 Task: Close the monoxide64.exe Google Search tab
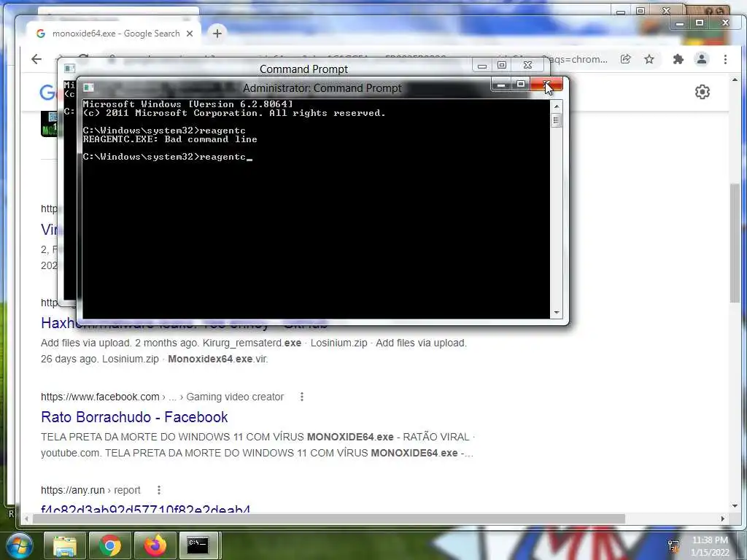[x=190, y=34]
